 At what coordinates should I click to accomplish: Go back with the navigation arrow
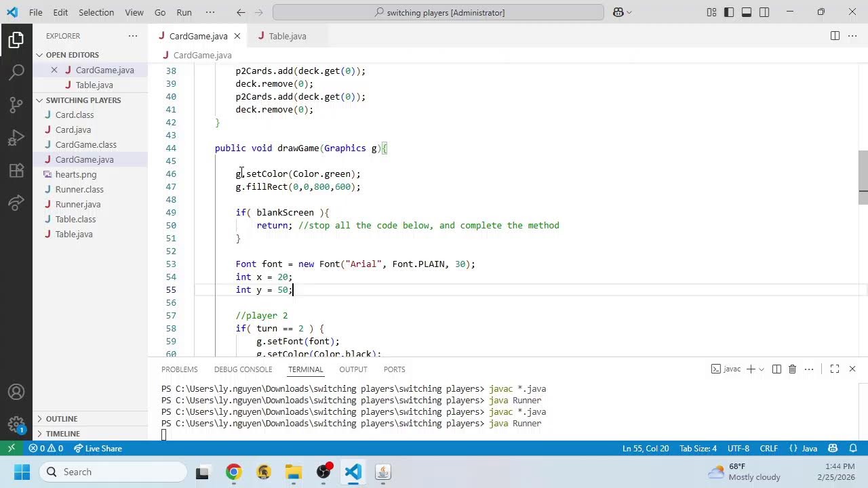[x=241, y=12]
